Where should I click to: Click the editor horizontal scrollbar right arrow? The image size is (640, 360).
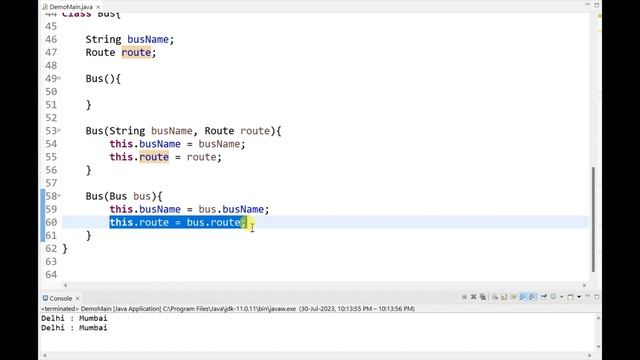(x=584, y=285)
